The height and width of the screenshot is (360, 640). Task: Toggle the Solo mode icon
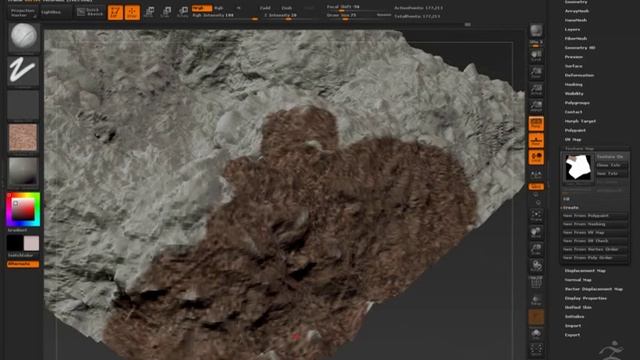pos(536,334)
